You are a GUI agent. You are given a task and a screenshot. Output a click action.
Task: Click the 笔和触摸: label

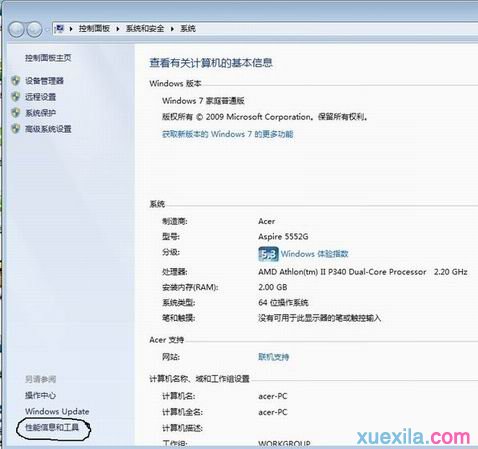click(179, 318)
